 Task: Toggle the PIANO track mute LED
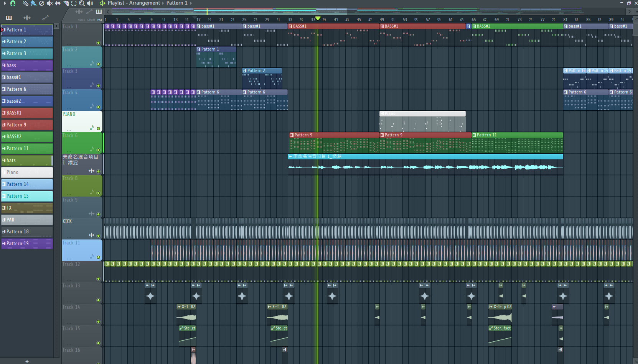coord(98,128)
